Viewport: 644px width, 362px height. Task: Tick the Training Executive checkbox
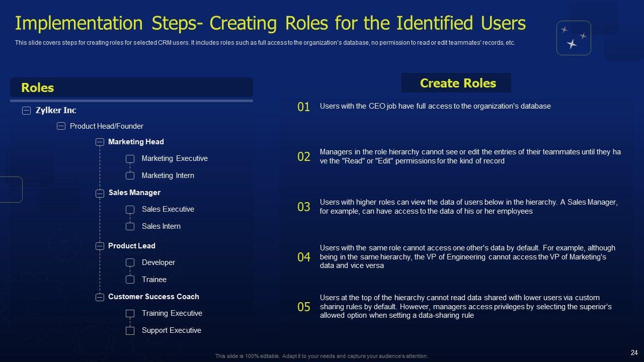click(130, 314)
